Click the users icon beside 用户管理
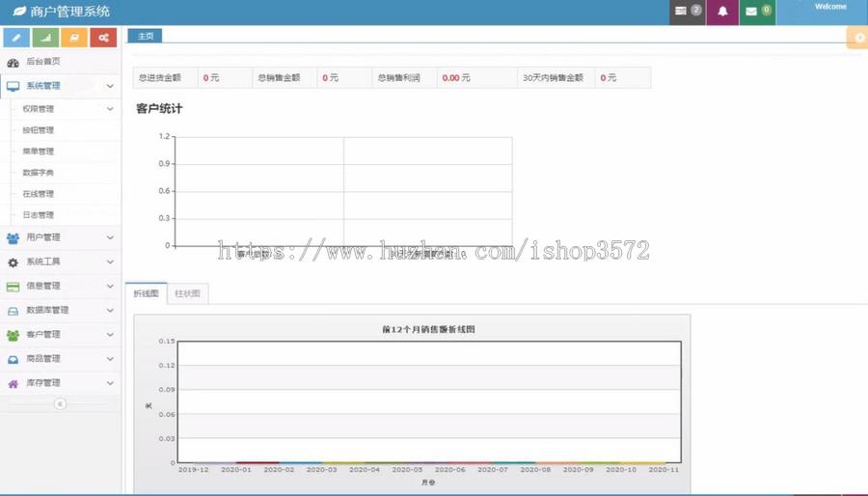The image size is (868, 496). point(13,238)
